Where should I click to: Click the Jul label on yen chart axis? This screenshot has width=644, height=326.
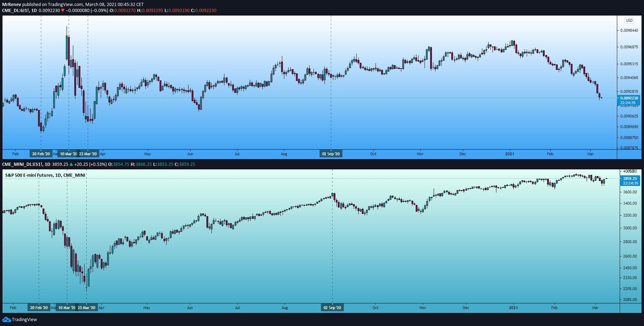pyautogui.click(x=237, y=154)
